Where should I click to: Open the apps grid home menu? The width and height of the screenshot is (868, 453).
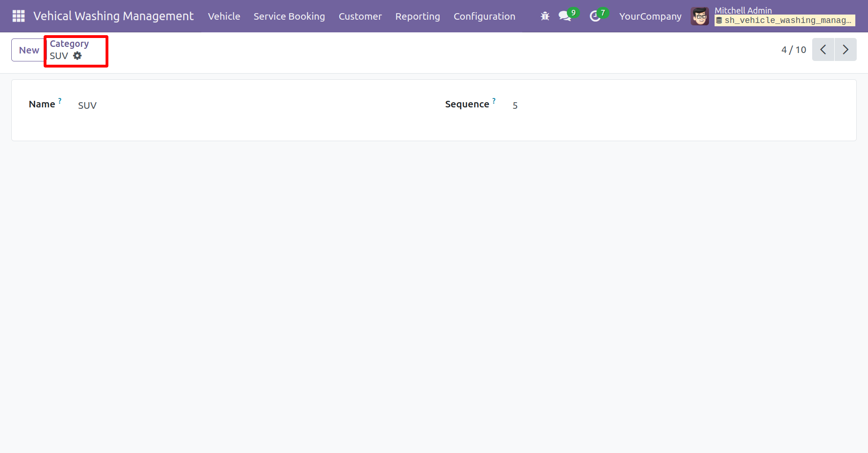click(x=18, y=16)
